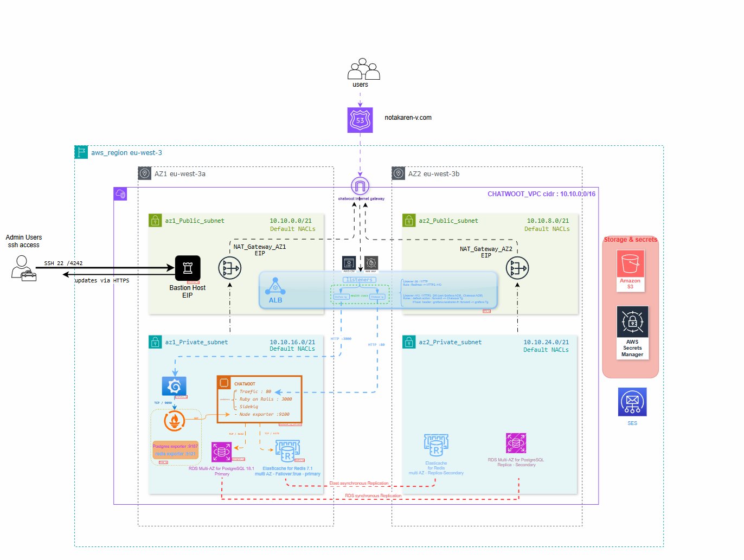This screenshot has height=560, width=744.
Task: Select the listeners box in ALB
Action: (x=360, y=280)
